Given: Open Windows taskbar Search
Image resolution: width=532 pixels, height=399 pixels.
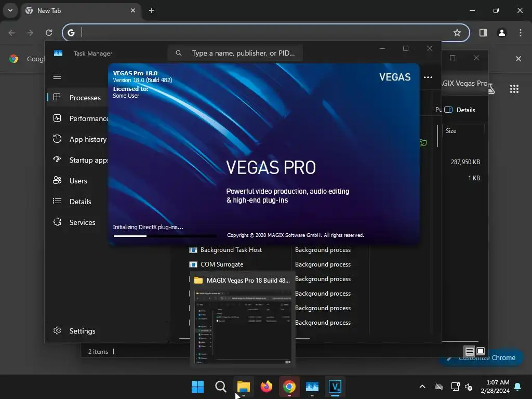Looking at the screenshot, I should pos(220,387).
